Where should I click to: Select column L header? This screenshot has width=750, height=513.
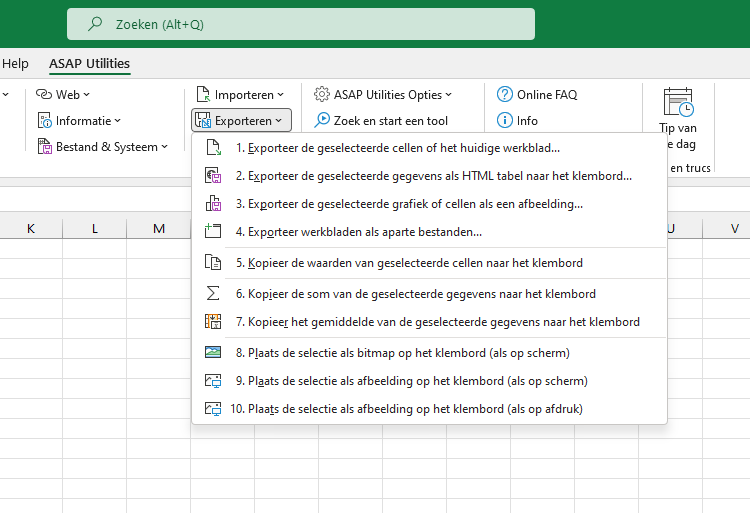point(95,229)
